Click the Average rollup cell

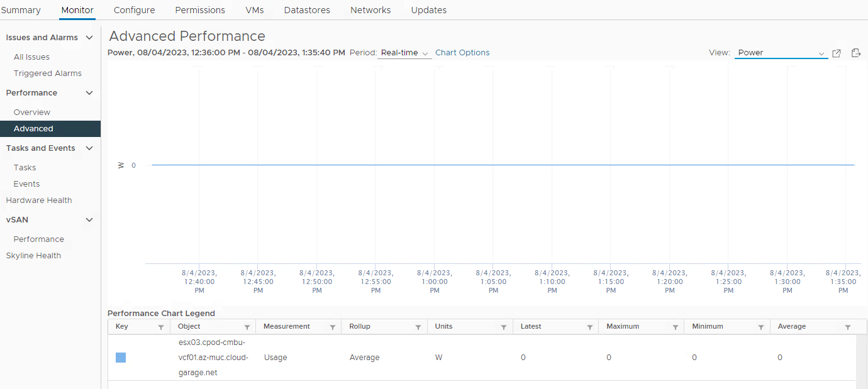(x=365, y=358)
